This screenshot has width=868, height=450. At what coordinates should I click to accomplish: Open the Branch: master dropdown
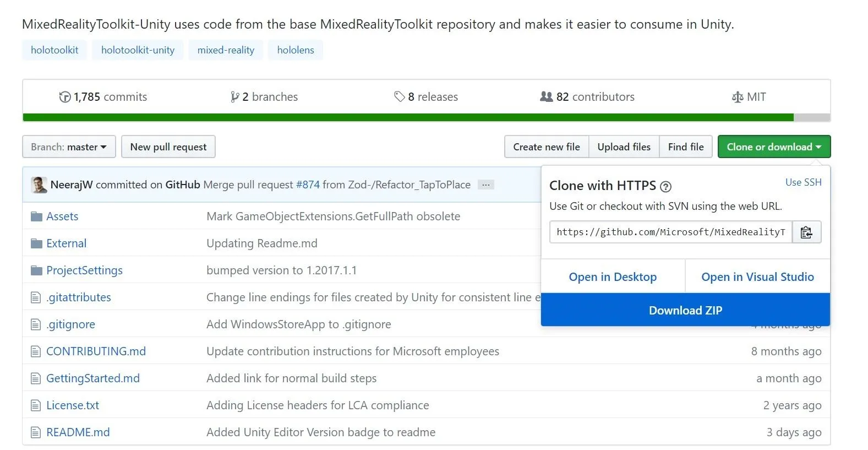(x=69, y=147)
